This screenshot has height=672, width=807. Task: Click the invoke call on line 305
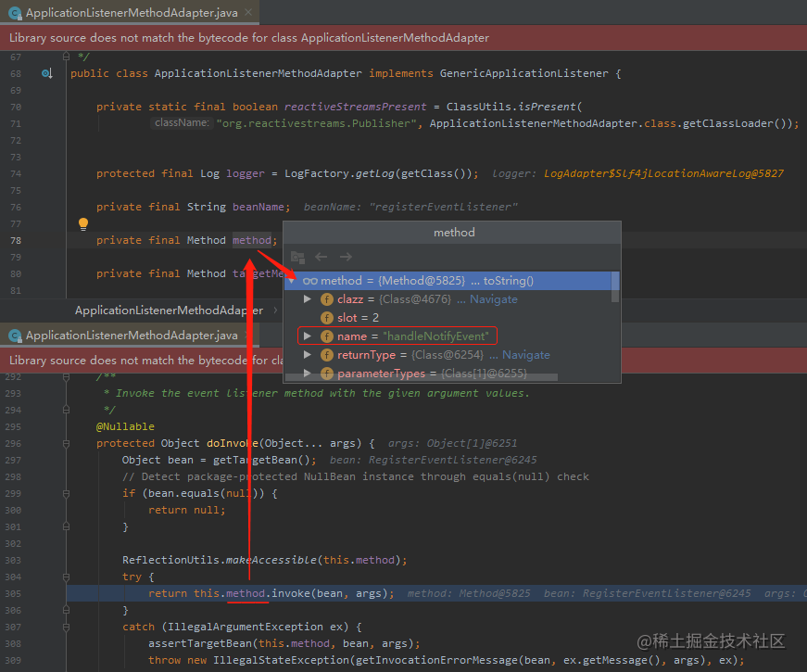click(x=290, y=593)
